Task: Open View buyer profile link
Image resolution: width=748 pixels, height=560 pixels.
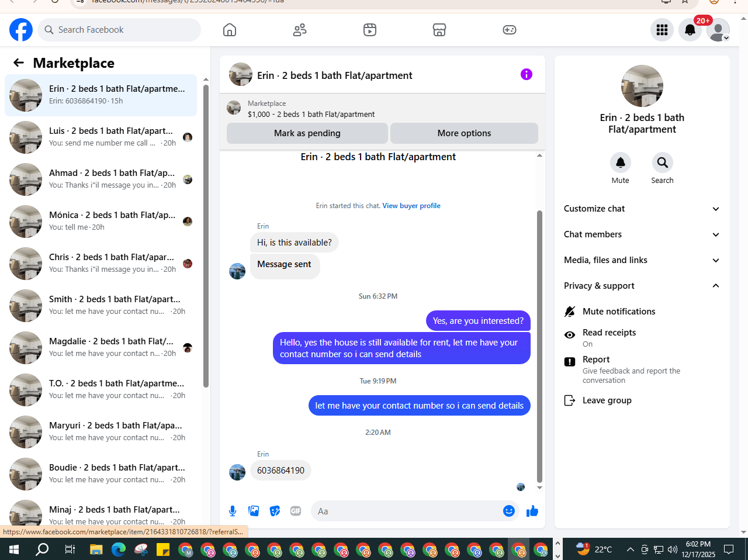Action: coord(411,206)
